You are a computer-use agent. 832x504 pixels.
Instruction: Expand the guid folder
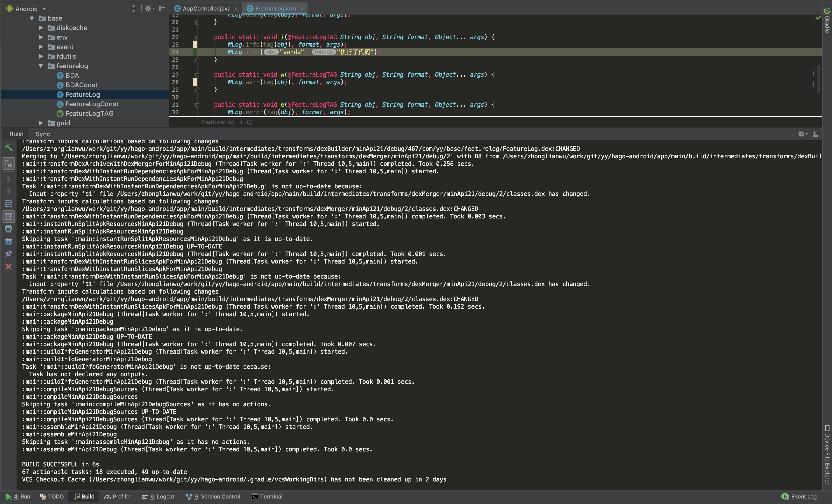41,123
